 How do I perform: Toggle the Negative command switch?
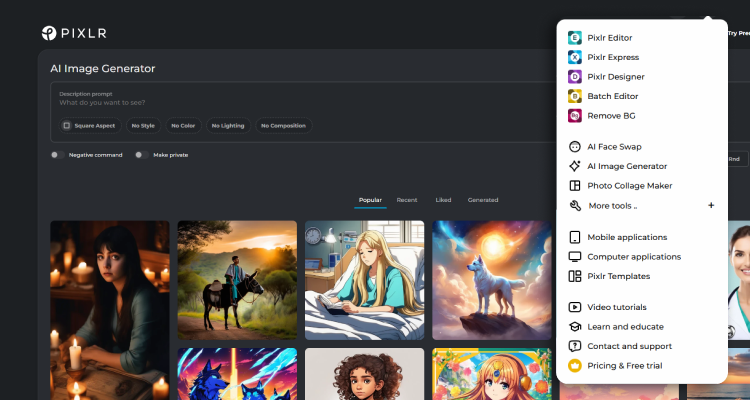[x=57, y=155]
